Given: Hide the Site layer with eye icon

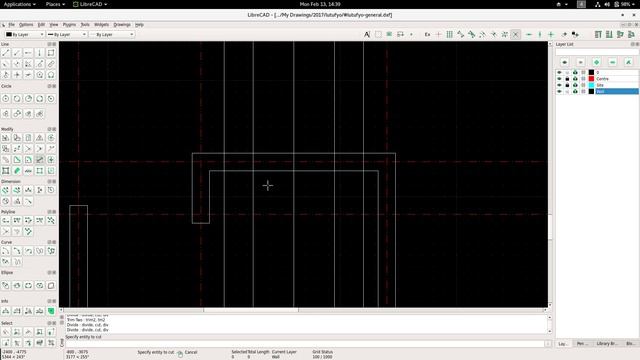Looking at the screenshot, I should (559, 85).
